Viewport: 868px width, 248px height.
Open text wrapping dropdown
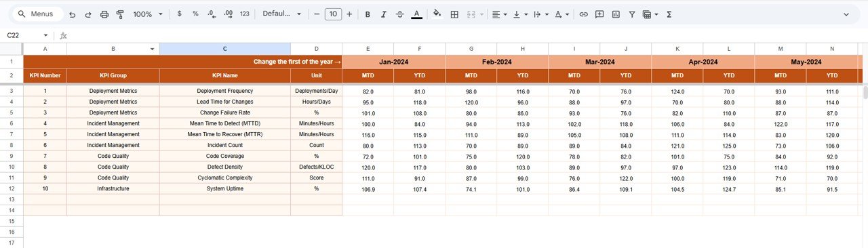[541, 14]
